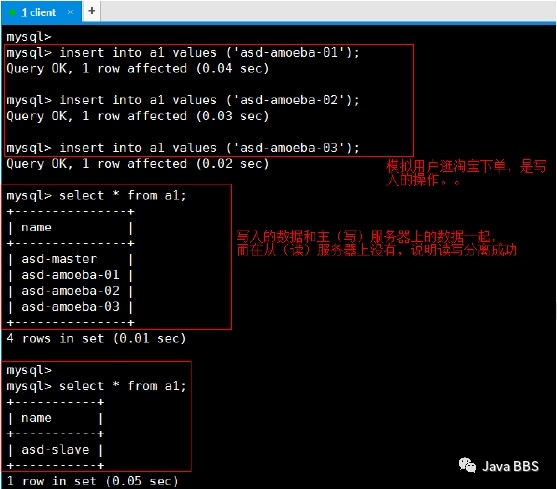
Task: Click the '1 row in set' output line
Action: 92,481
